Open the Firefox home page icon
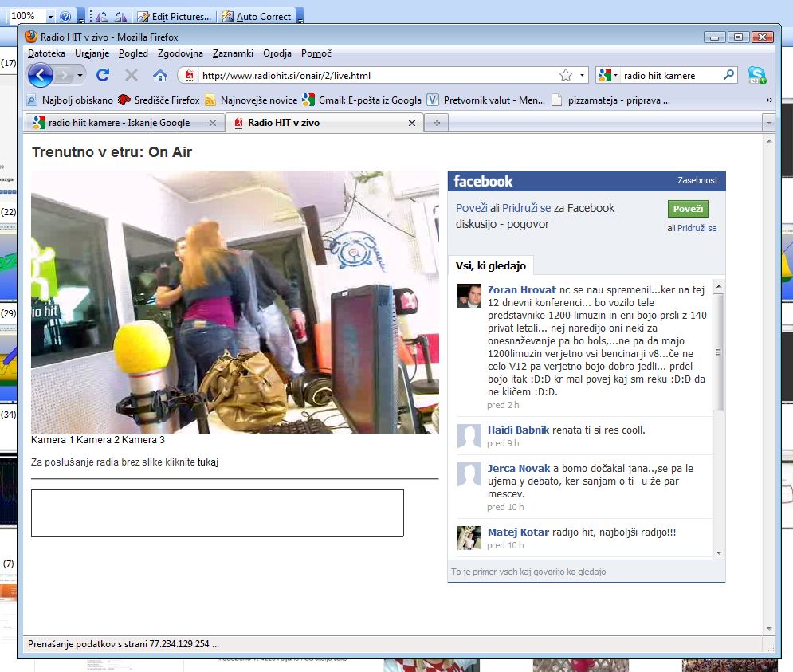 coord(160,76)
